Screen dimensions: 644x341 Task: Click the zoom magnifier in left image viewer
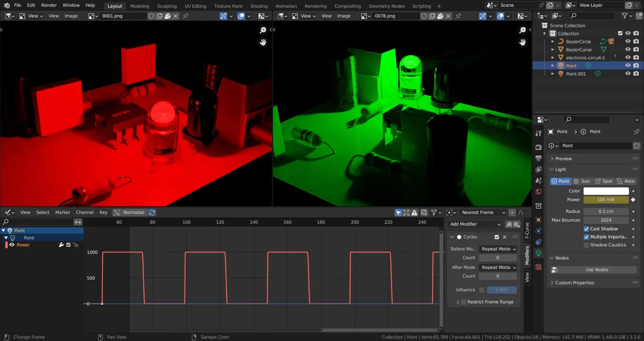coord(263,30)
